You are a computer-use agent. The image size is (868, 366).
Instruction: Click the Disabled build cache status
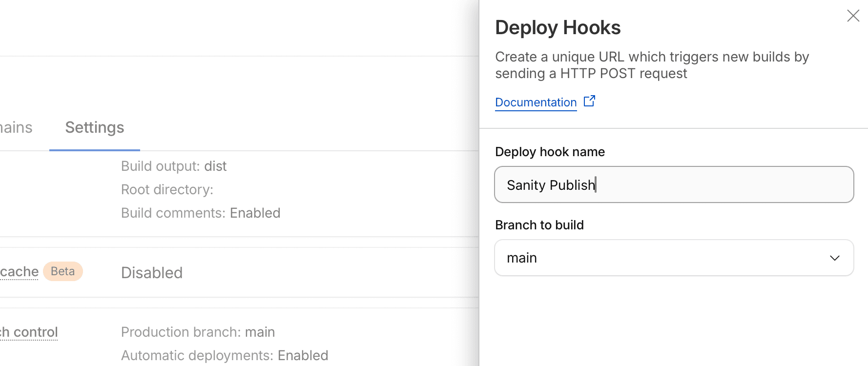(152, 273)
